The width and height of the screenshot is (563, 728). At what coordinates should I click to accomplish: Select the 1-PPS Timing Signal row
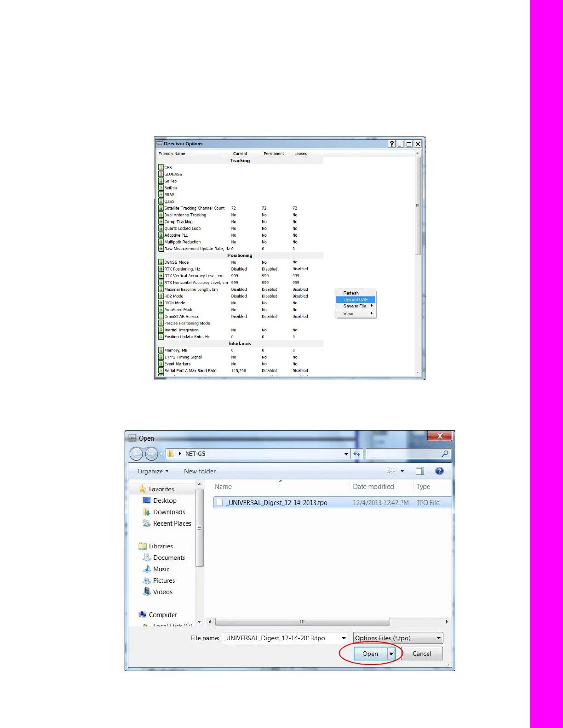240,357
